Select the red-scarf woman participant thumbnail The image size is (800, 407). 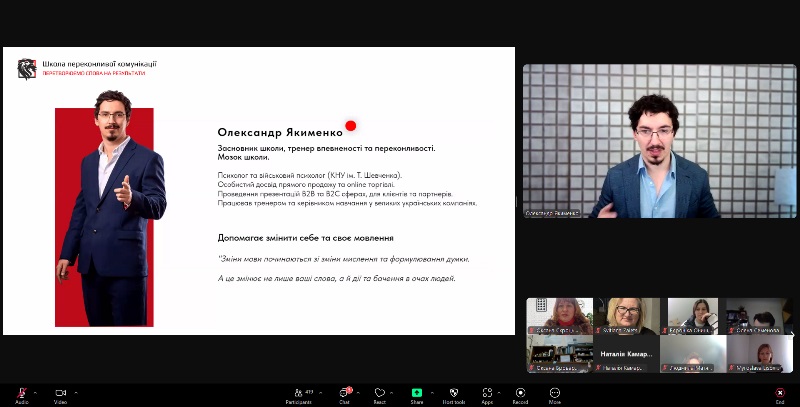coord(560,316)
